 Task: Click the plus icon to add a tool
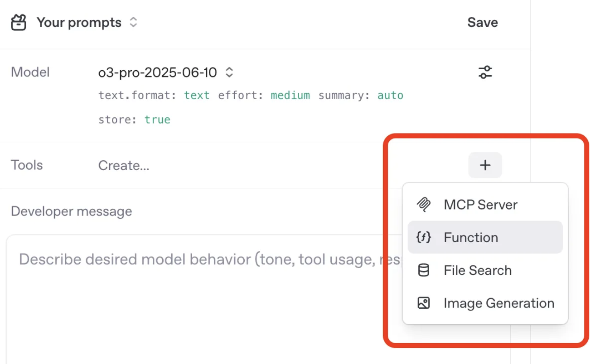point(485,165)
